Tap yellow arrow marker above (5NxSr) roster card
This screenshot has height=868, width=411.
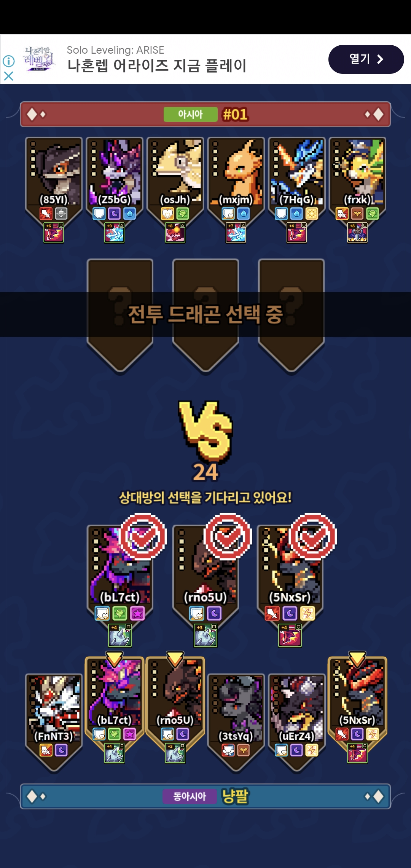(357, 659)
